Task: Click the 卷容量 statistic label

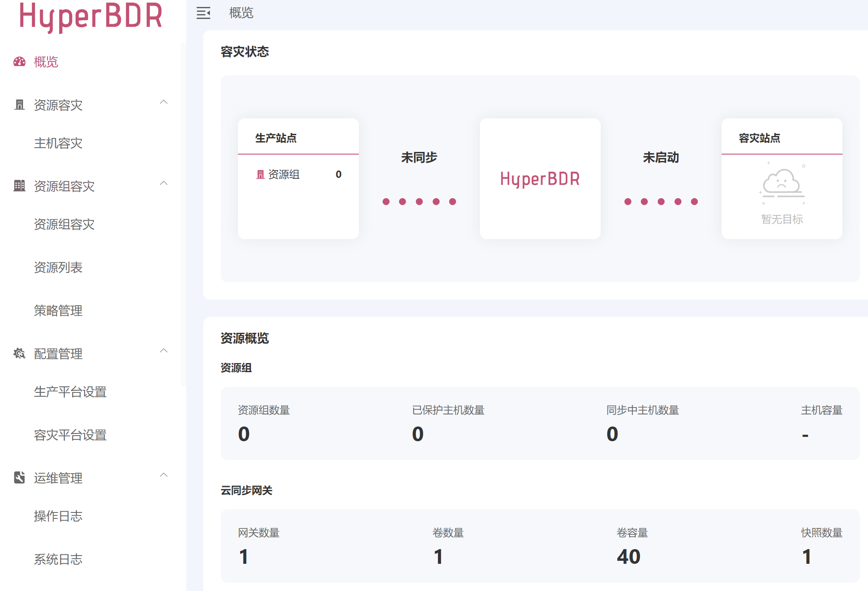Action: tap(632, 533)
